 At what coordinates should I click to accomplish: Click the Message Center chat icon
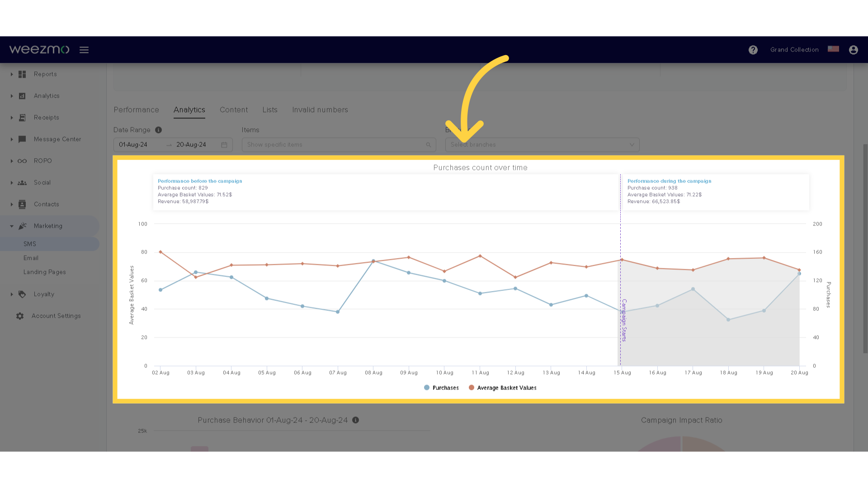pyautogui.click(x=22, y=139)
